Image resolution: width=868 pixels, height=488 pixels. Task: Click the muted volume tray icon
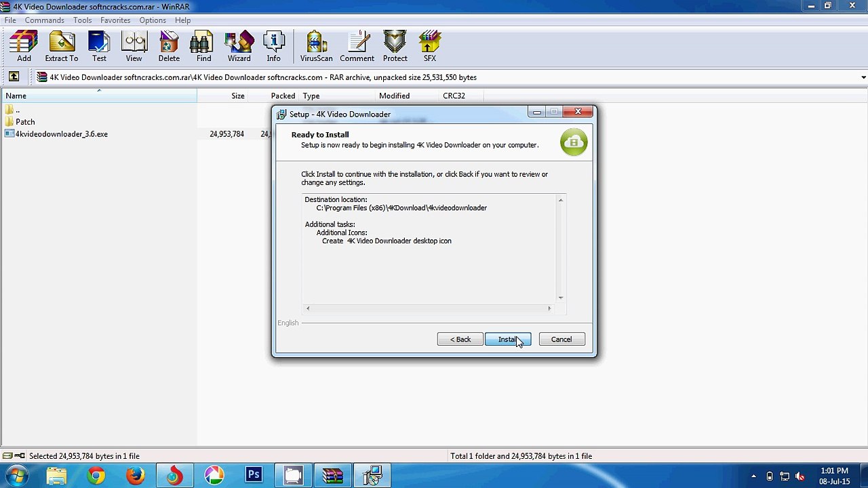click(801, 476)
